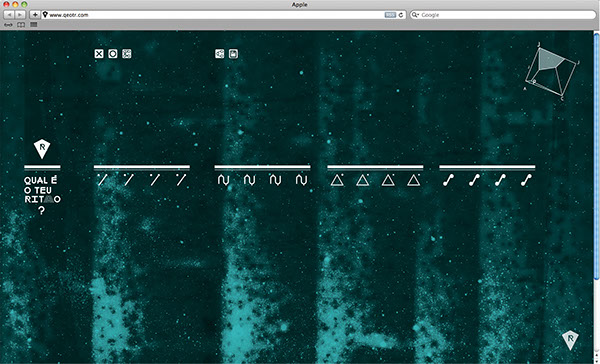The image size is (600, 364).
Task: Click the share icon above the wave group
Action: point(220,54)
